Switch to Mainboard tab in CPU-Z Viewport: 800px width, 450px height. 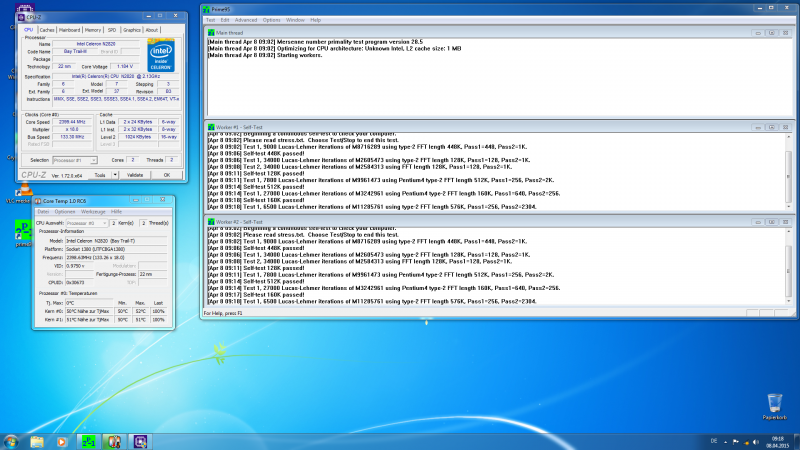click(69, 30)
